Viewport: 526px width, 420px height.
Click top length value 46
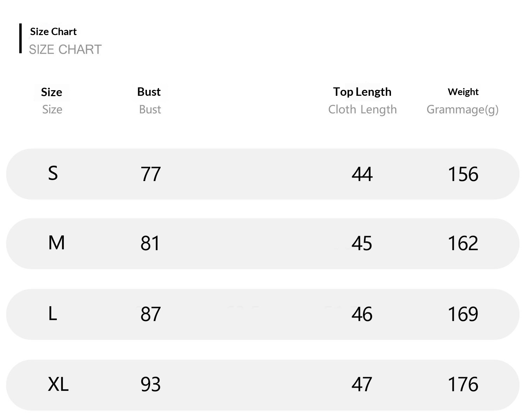[362, 314]
